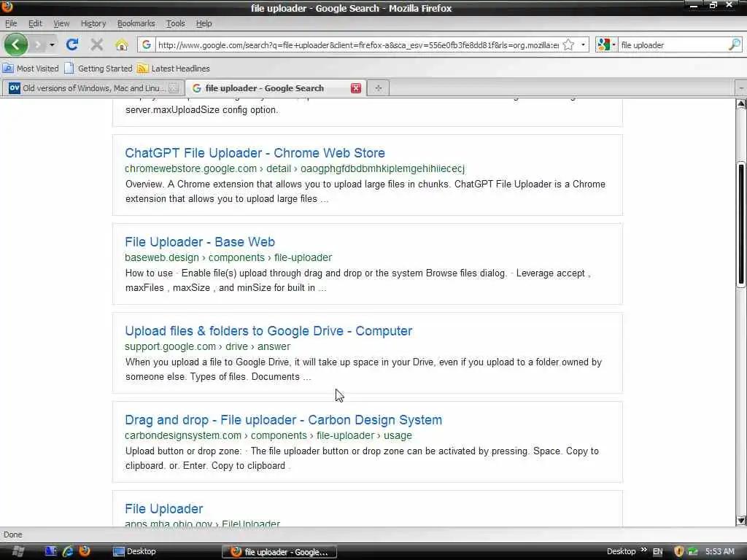
Task: Click the vertical scrollbar thumb
Action: 741,225
